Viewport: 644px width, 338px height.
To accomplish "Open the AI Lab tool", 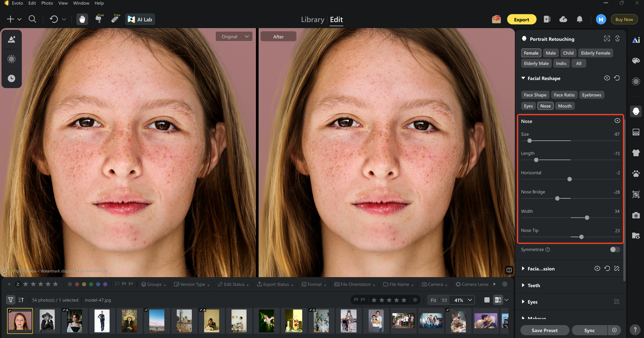I will 140,19.
